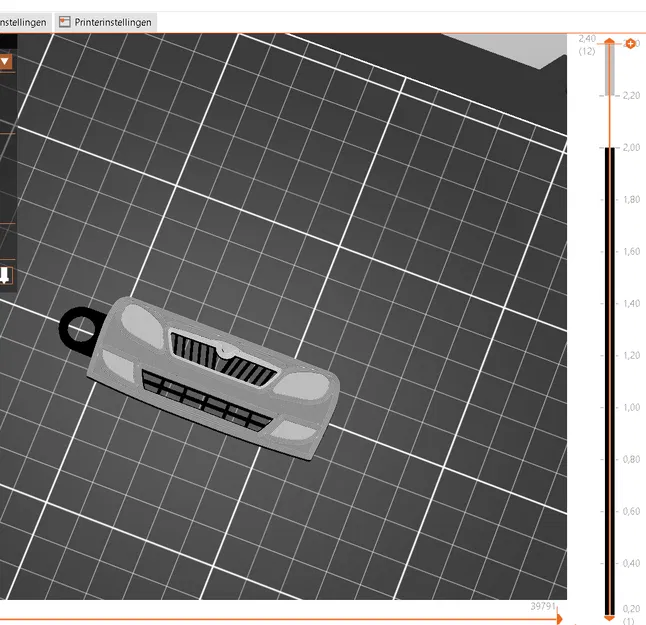Click the white down-arrow icon in left panel
Image resolution: width=646 pixels, height=625 pixels.
click(5, 275)
